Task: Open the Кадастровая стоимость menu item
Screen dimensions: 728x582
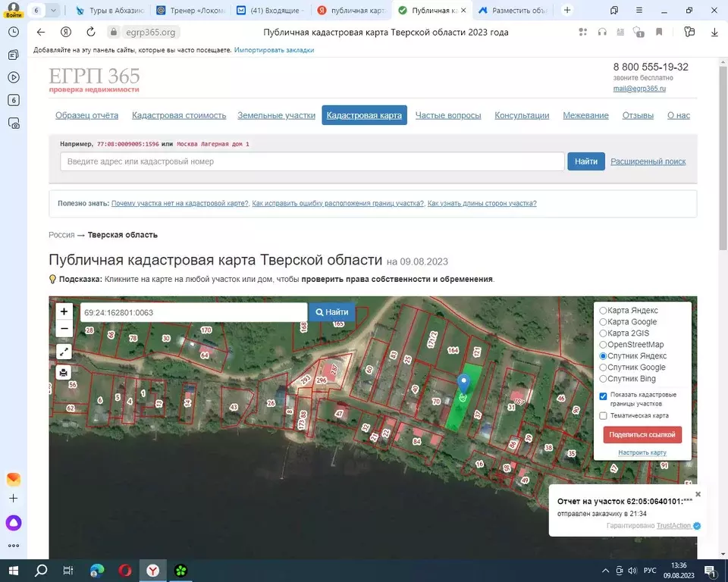Action: click(179, 115)
